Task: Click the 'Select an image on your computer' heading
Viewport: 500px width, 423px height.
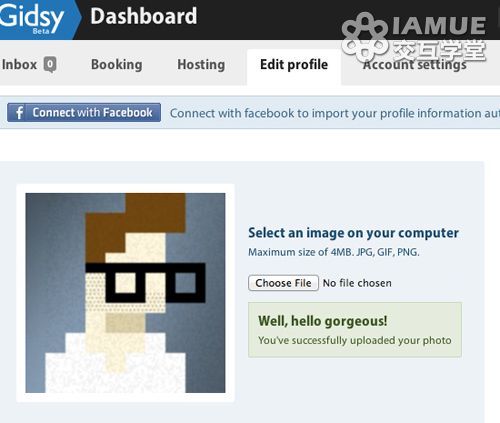Action: (x=353, y=233)
